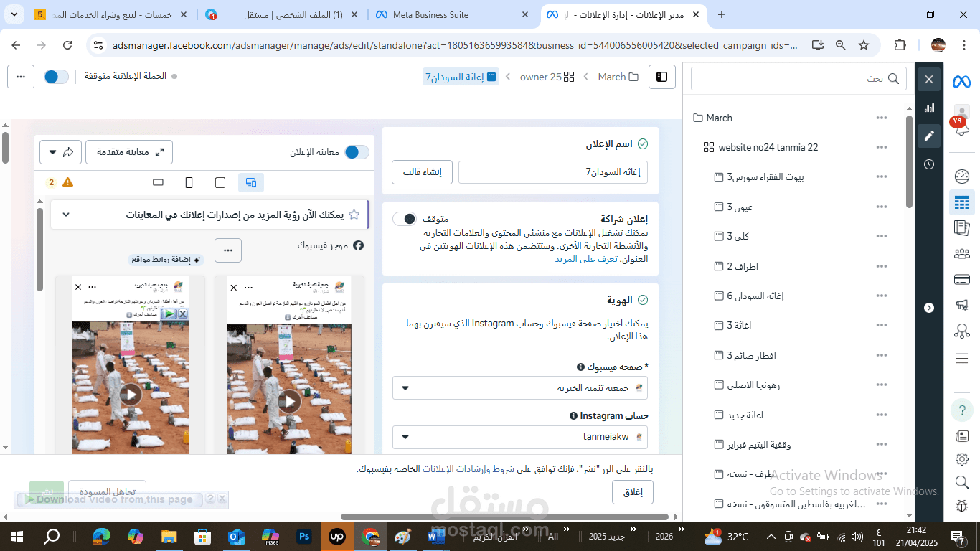Open the performance bar chart icon
Viewport: 980px width, 551px height.
[x=929, y=108]
